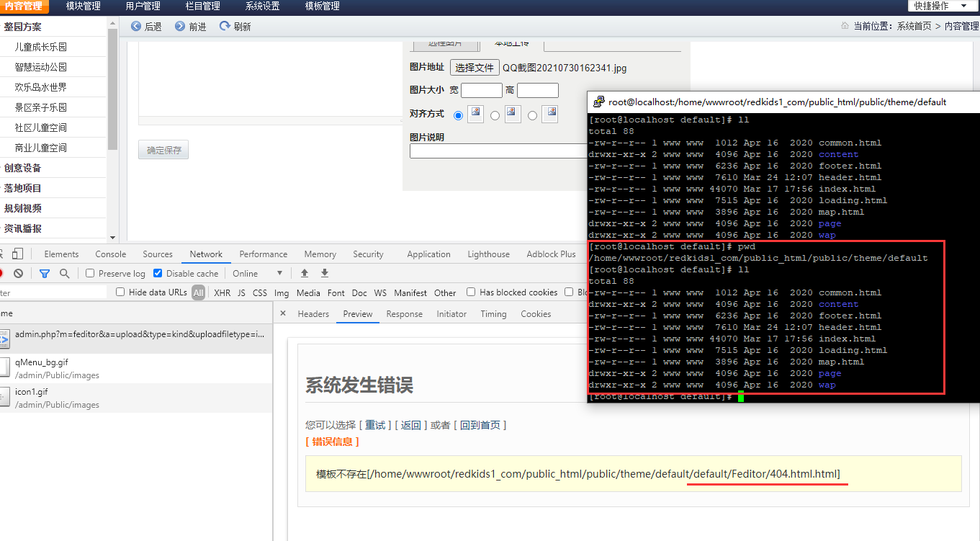Click the 选择文件 button
Viewport: 980px width, 541px height.
475,68
